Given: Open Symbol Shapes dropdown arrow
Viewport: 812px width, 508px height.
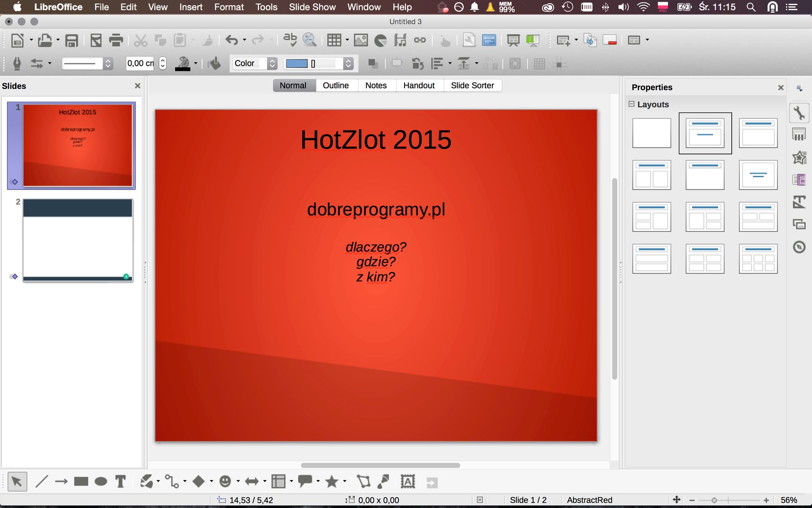Looking at the screenshot, I should click(x=238, y=482).
